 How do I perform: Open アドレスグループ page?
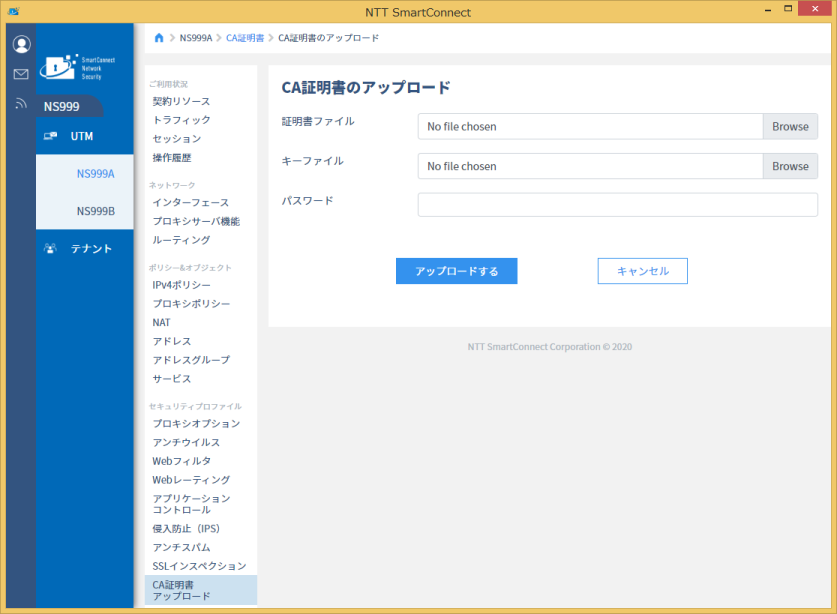click(191, 360)
